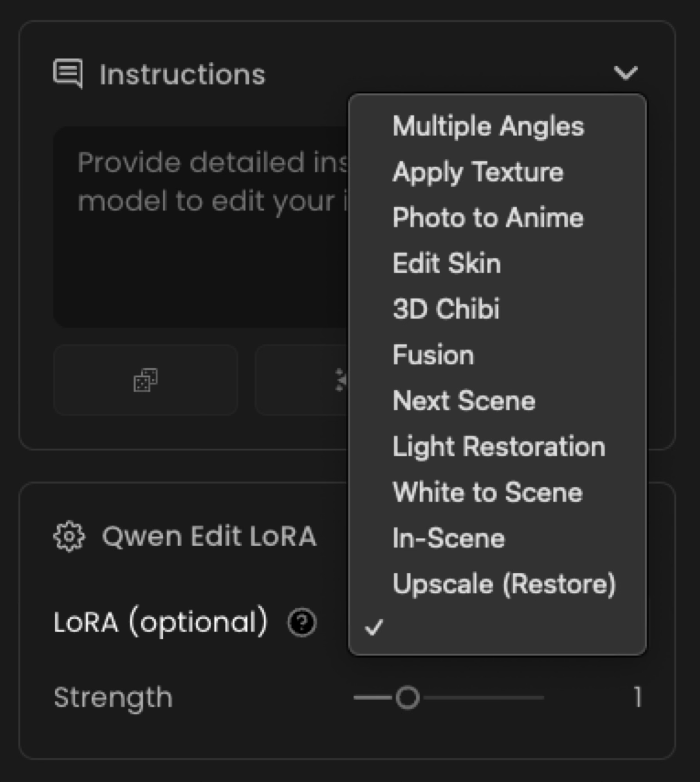The width and height of the screenshot is (700, 782).
Task: Select Apply Texture LoRA option
Action: coord(478,172)
